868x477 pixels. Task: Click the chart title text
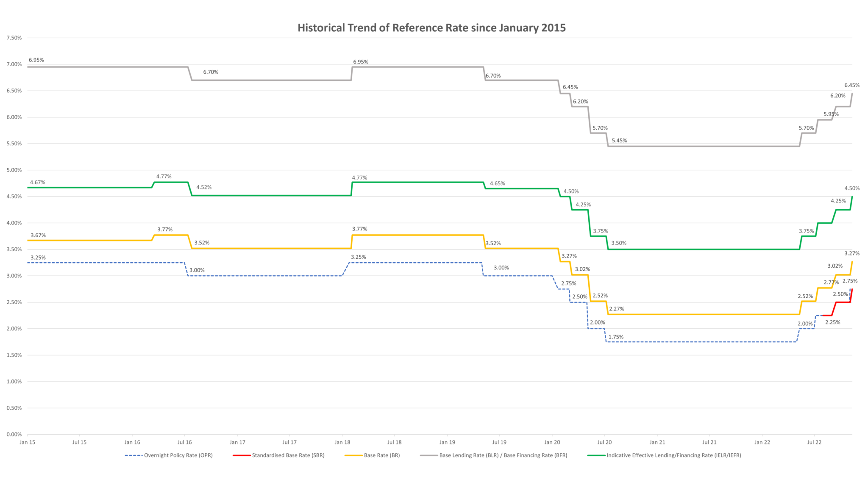tap(431, 28)
